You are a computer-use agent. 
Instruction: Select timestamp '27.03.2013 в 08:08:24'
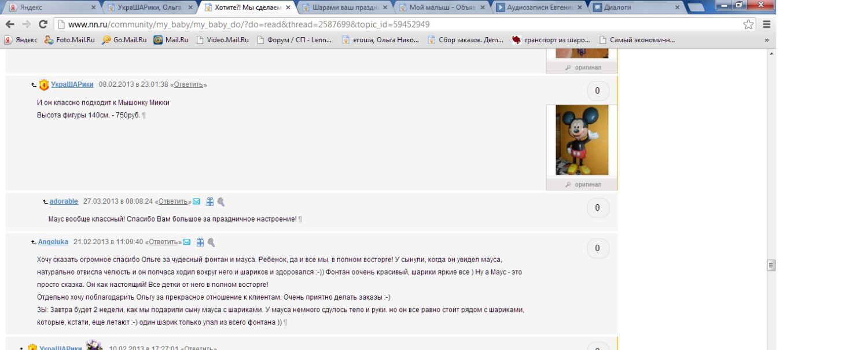(x=118, y=201)
